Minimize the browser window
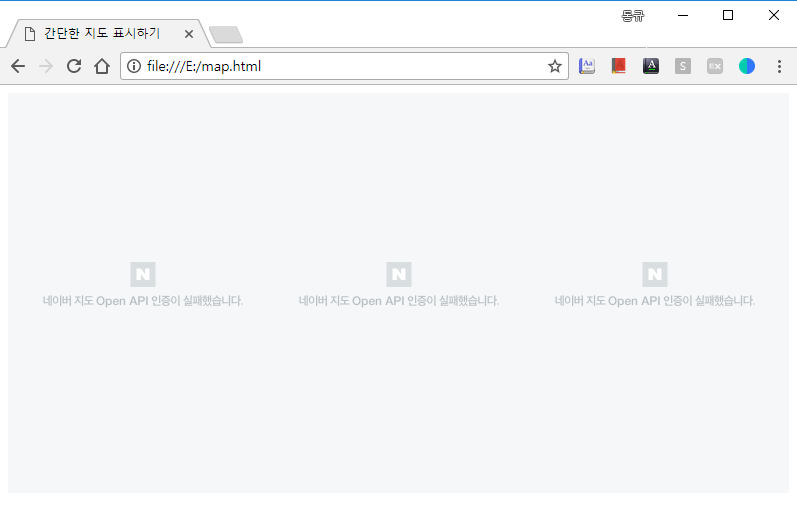Screen dimensions: 797x523 point(683,15)
